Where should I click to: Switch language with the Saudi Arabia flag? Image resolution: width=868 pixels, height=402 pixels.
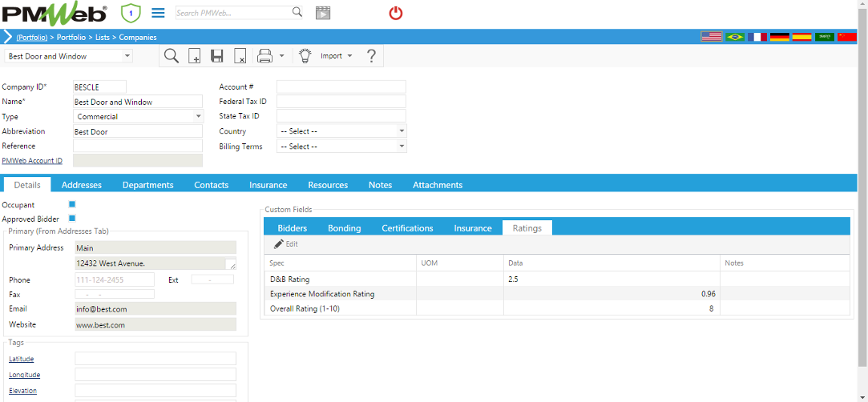click(x=824, y=37)
